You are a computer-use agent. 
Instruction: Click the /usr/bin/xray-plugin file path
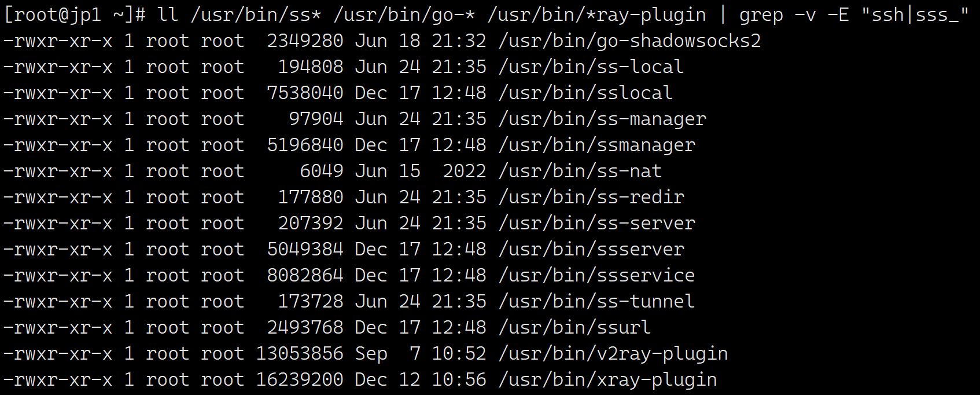point(607,380)
